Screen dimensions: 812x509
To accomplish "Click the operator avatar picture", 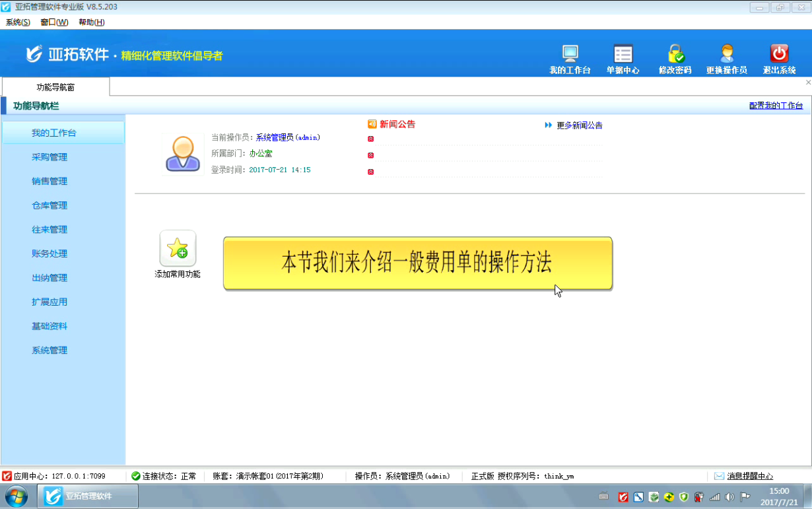I will point(183,154).
